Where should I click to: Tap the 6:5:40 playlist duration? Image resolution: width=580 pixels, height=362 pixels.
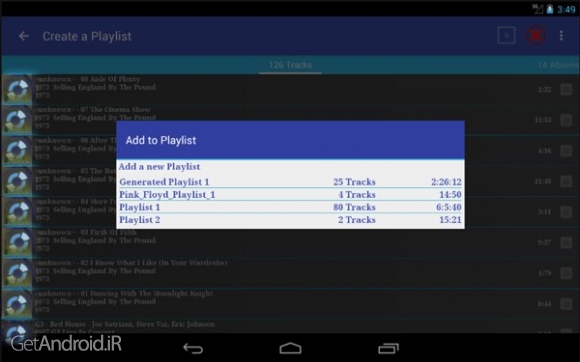[449, 207]
